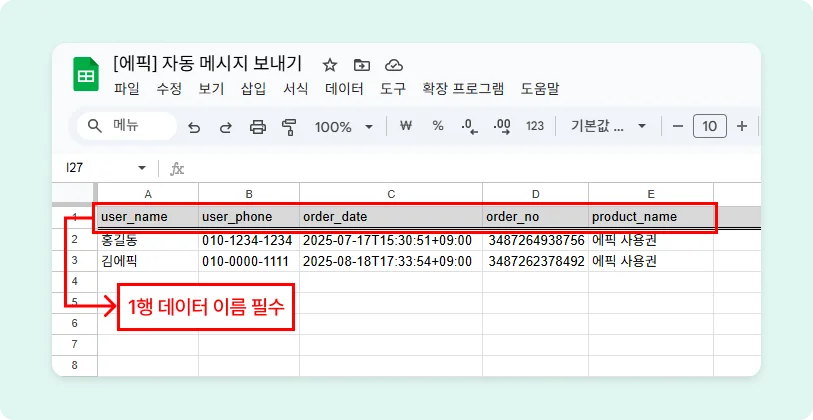Click the print icon
813x420 pixels.
point(258,127)
